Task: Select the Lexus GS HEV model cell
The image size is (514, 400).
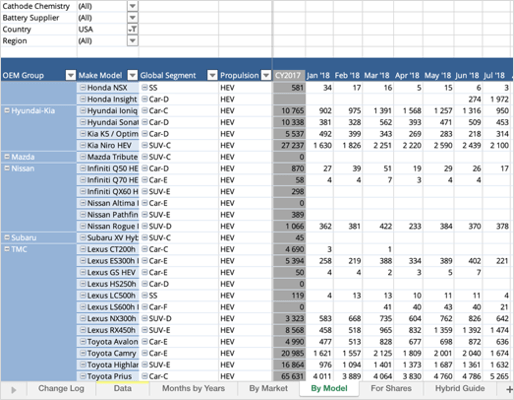Action: click(x=108, y=272)
